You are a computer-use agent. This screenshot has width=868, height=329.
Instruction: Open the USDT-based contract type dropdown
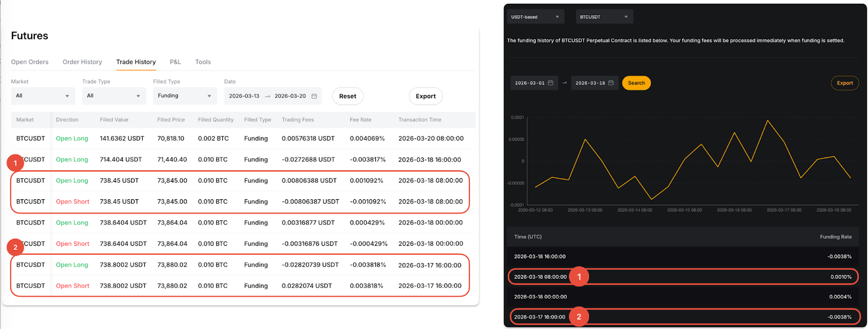click(535, 17)
